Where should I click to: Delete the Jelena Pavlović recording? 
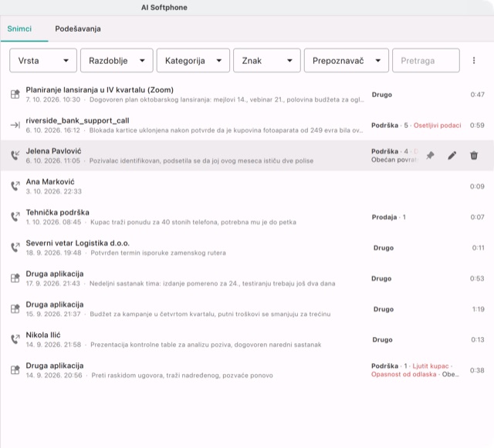(474, 156)
